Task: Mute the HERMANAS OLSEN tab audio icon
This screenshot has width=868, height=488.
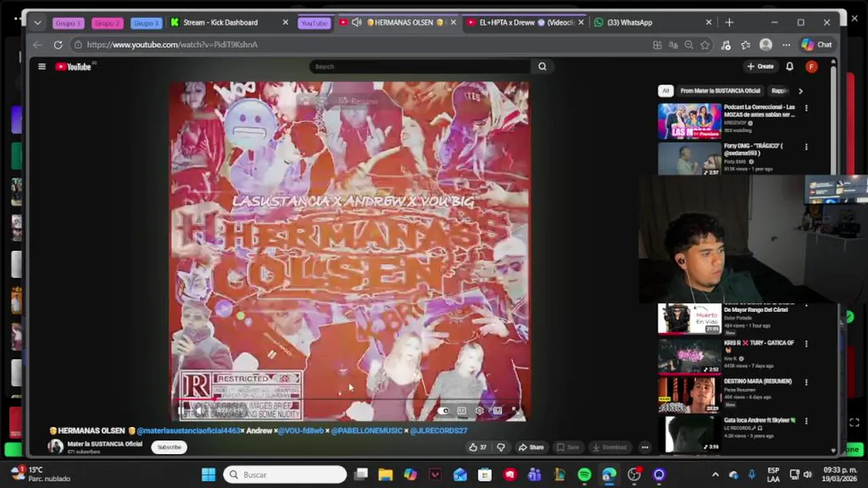Action: tap(356, 22)
